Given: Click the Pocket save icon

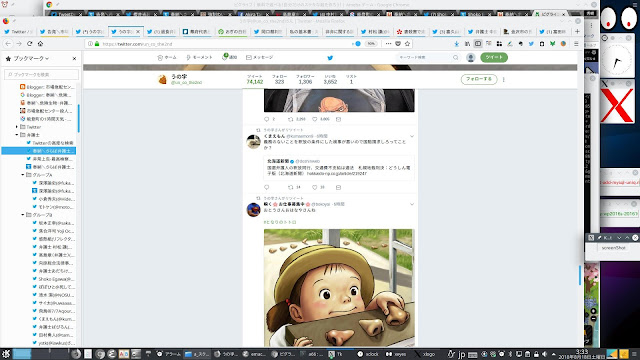Looking at the screenshot, I should (398, 44).
